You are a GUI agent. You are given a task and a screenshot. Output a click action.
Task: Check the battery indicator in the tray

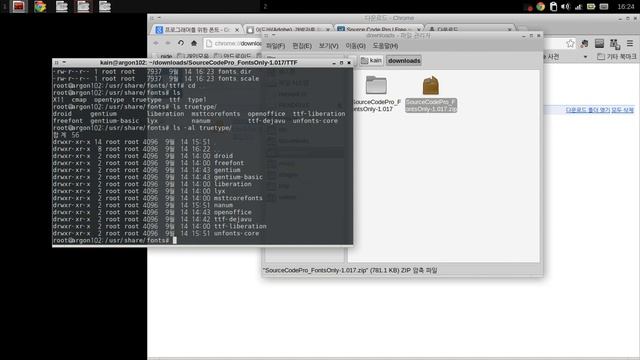(x=591, y=7)
